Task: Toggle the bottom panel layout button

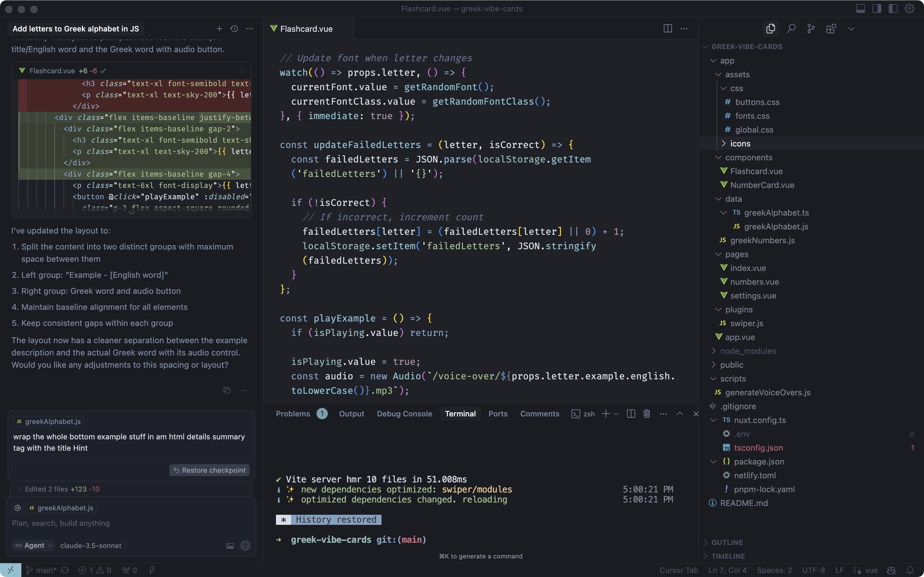Action: tap(860, 9)
